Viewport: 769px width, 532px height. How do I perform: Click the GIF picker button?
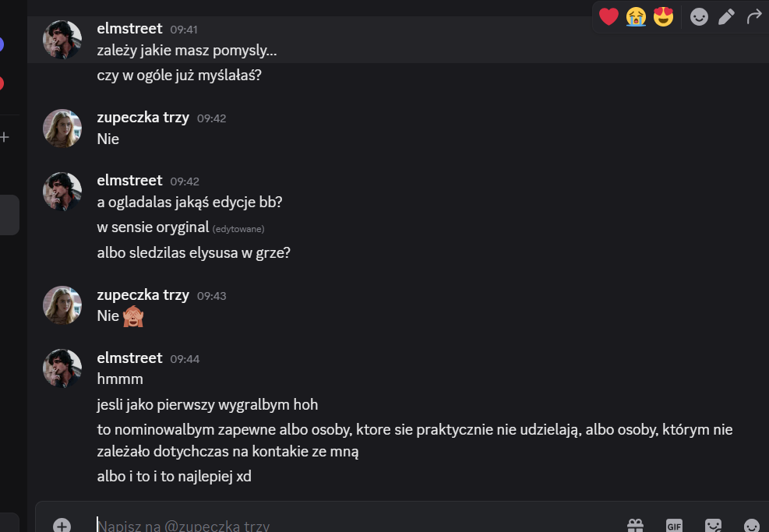pos(674,525)
